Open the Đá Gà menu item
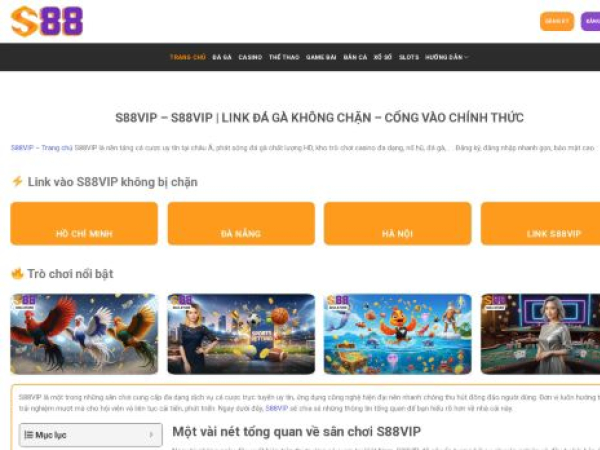 click(x=222, y=57)
